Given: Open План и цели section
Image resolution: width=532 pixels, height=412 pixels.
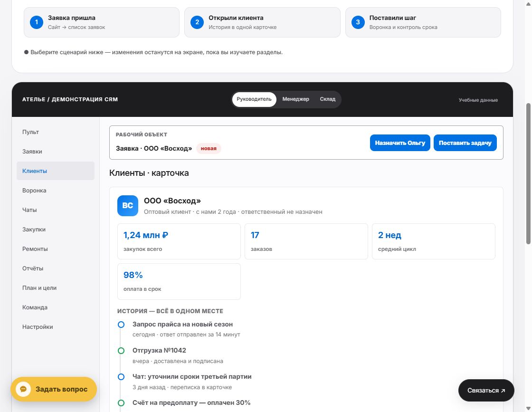Looking at the screenshot, I should point(56,288).
